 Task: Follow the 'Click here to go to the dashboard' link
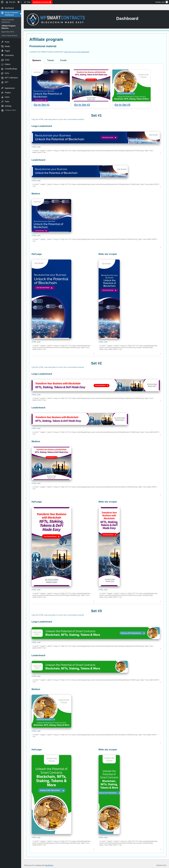(x=77, y=52)
